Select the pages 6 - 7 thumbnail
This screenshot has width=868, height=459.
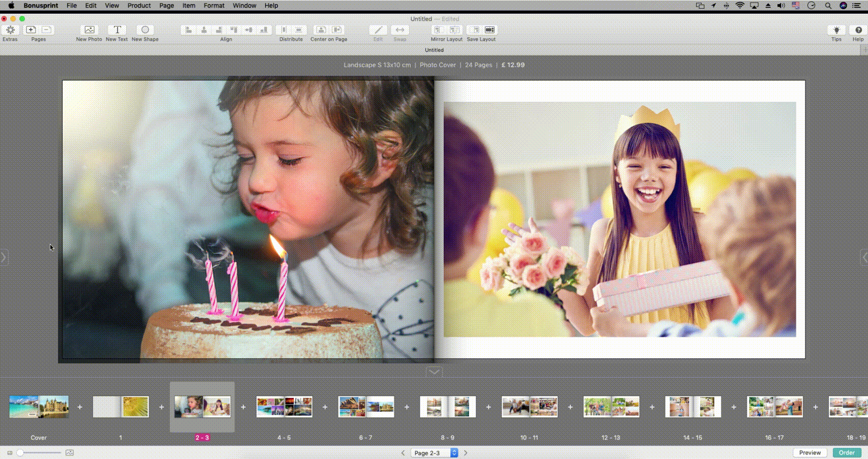[x=366, y=407]
